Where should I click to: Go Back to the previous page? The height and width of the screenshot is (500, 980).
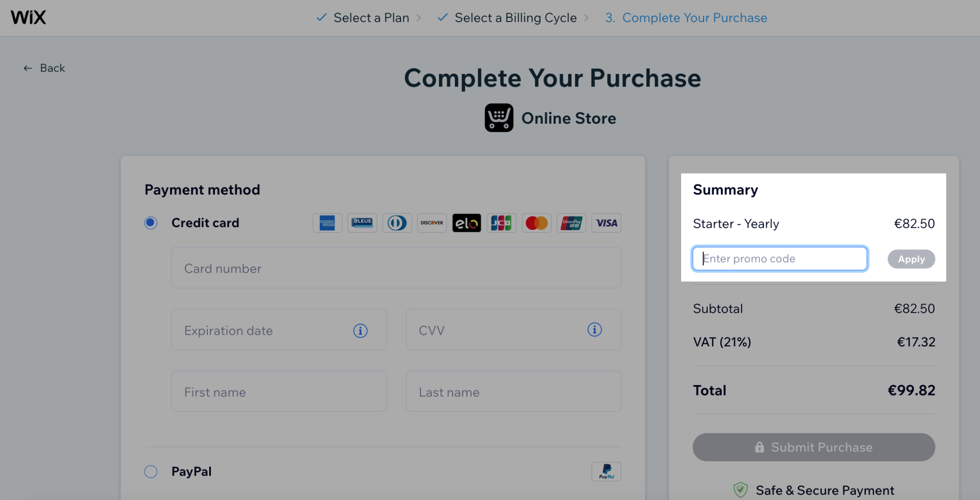(x=44, y=68)
